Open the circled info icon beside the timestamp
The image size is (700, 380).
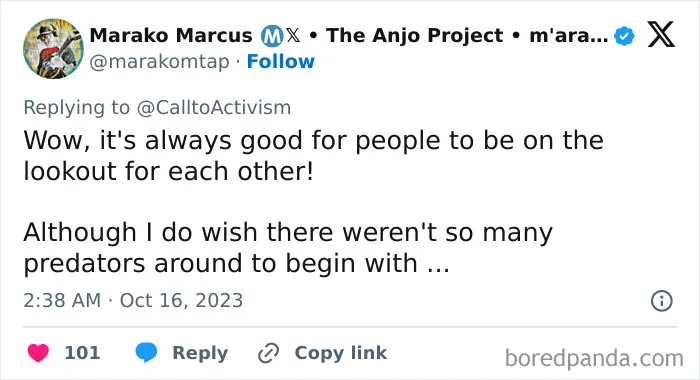click(x=662, y=301)
